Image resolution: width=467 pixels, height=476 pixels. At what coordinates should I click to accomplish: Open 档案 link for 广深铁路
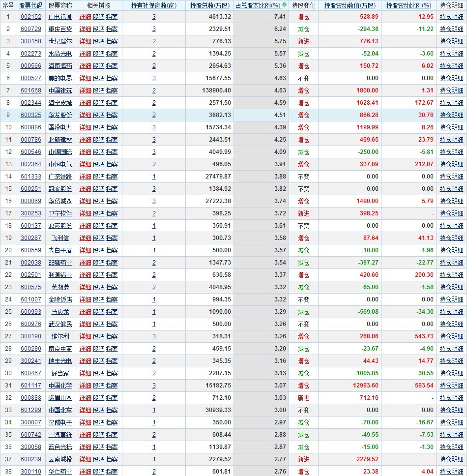coord(112,177)
